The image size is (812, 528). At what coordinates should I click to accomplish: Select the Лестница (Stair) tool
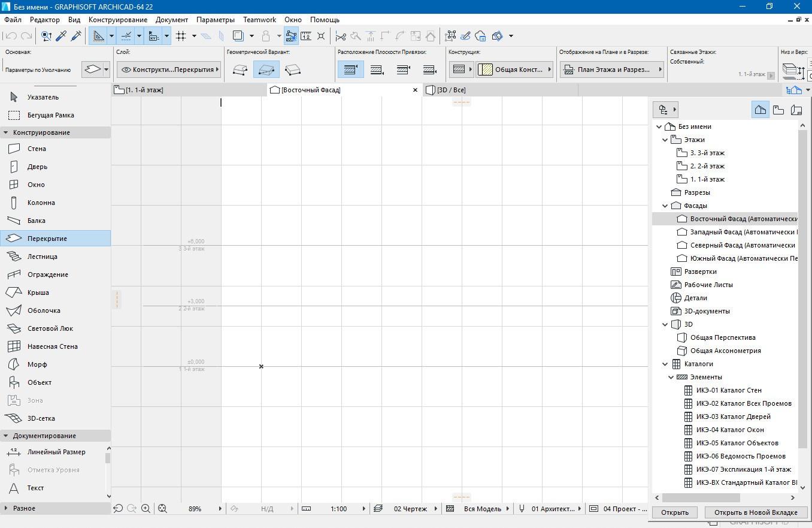click(42, 257)
